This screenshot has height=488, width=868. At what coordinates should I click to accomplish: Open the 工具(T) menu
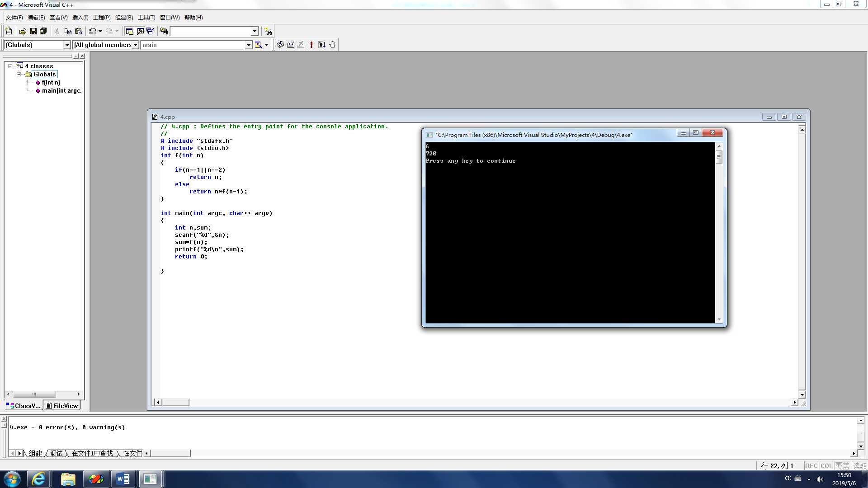(x=146, y=18)
